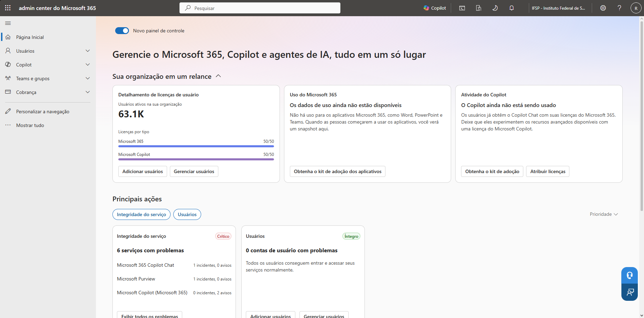Expand the Teams e grupos chevron

88,78
